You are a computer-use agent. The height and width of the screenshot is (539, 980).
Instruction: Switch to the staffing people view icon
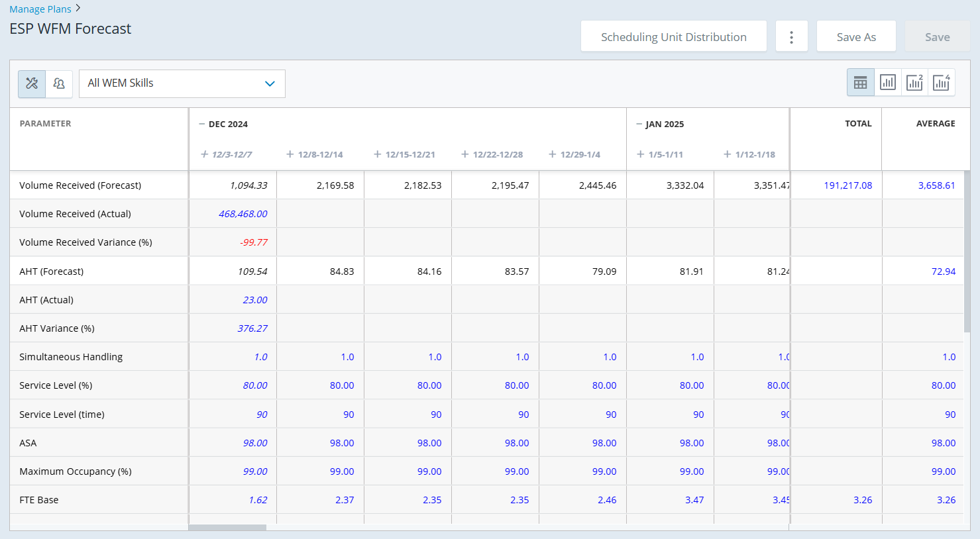(x=59, y=83)
